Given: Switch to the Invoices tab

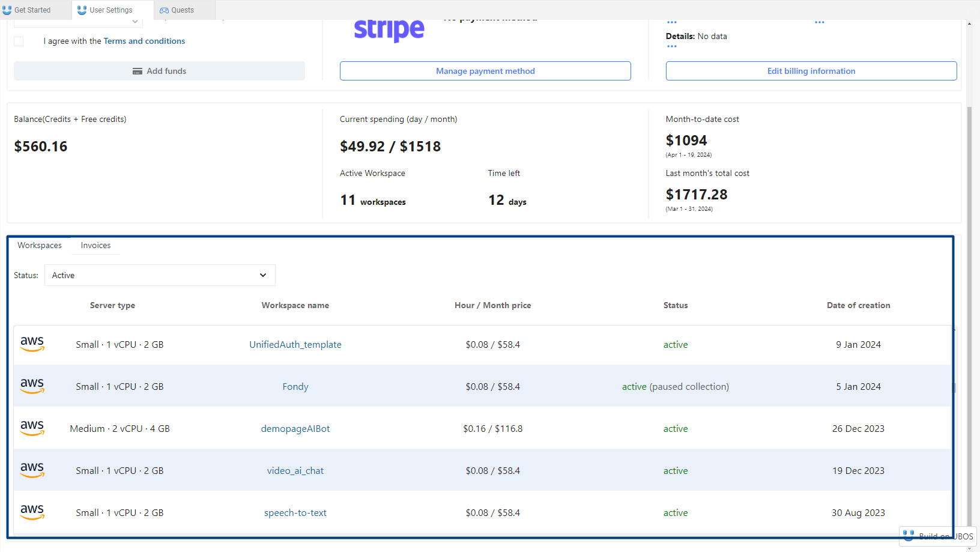Looking at the screenshot, I should tap(95, 245).
